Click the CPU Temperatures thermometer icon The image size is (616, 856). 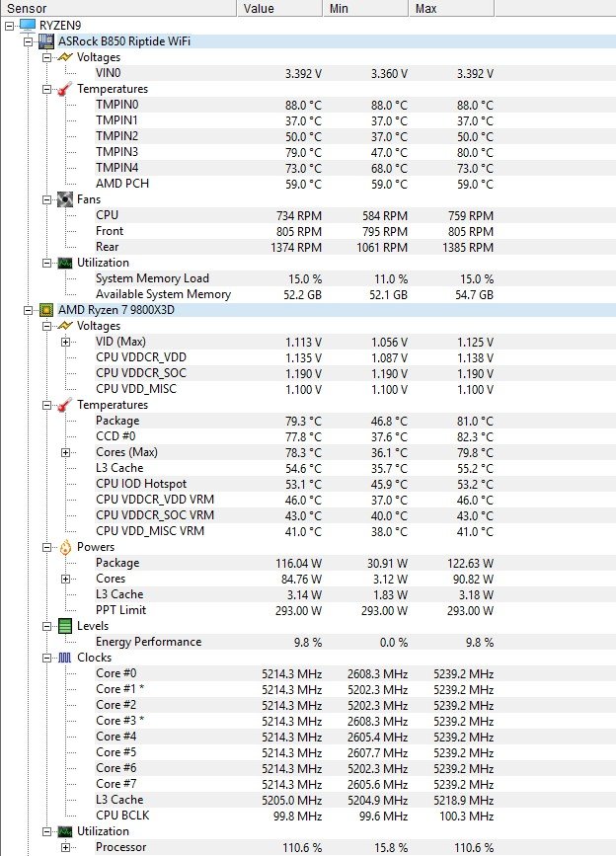(65, 405)
